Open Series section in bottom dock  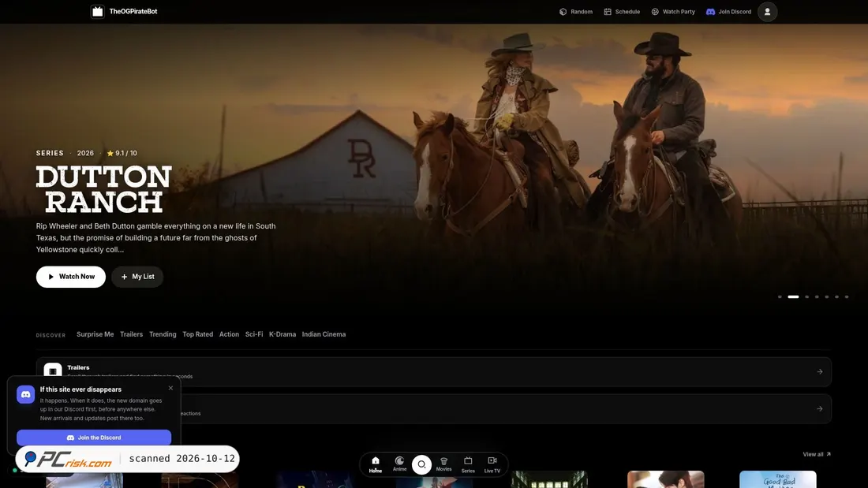[468, 464]
